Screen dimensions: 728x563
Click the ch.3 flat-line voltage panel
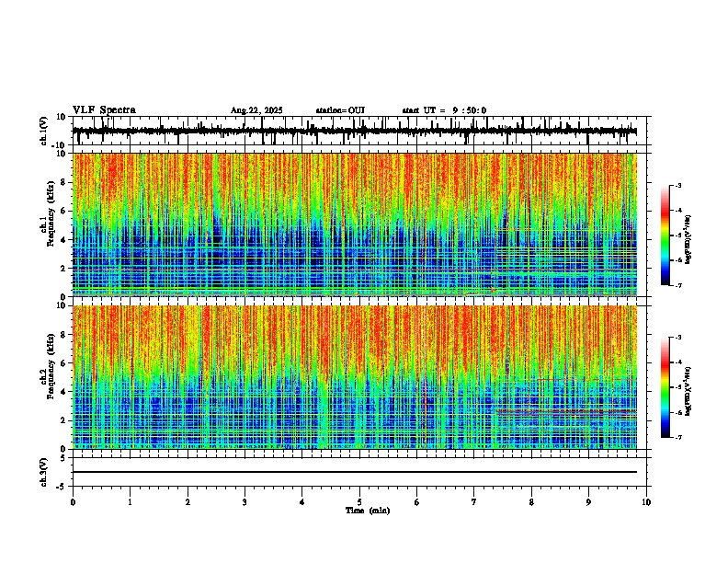[359, 472]
